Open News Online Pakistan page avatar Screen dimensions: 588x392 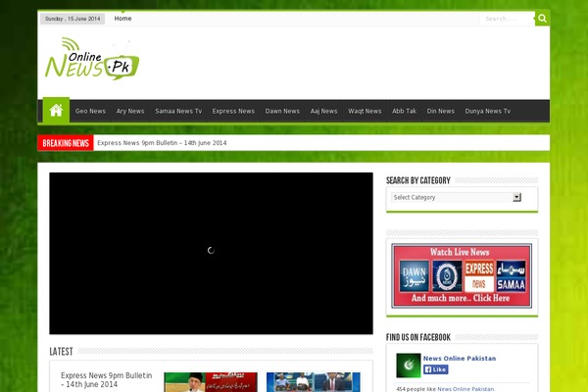409,365
